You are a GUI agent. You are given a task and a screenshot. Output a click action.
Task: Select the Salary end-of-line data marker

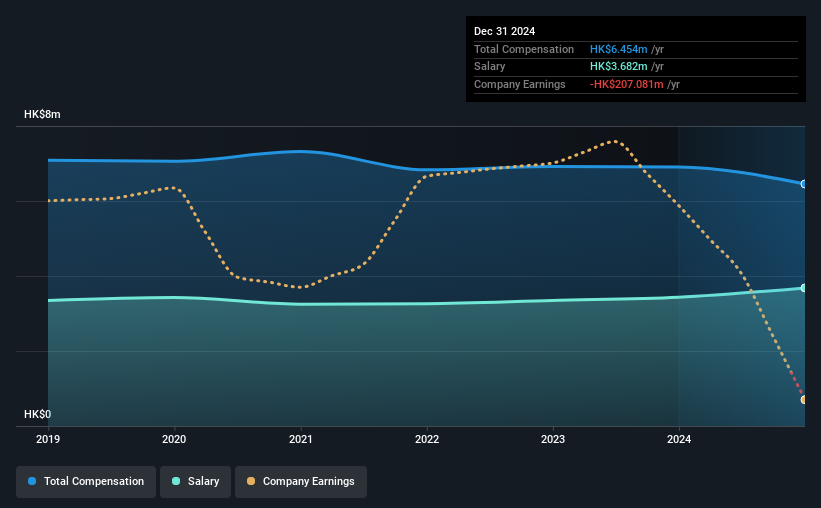tap(804, 288)
